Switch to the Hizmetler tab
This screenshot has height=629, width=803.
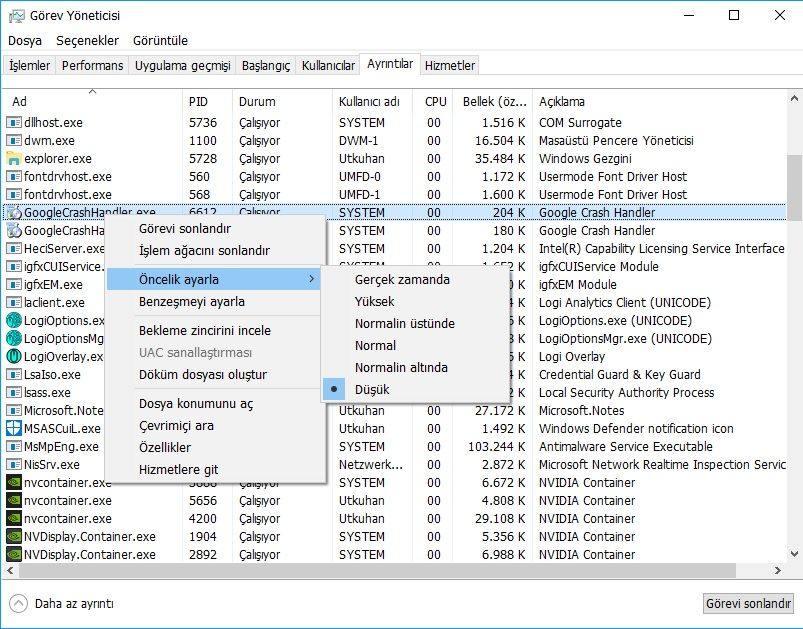pos(450,66)
